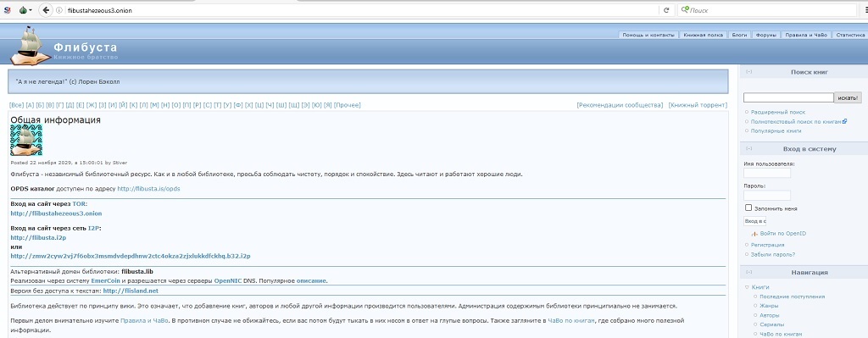Click the OpenID icon beside Войти по OpenID

[754, 234]
